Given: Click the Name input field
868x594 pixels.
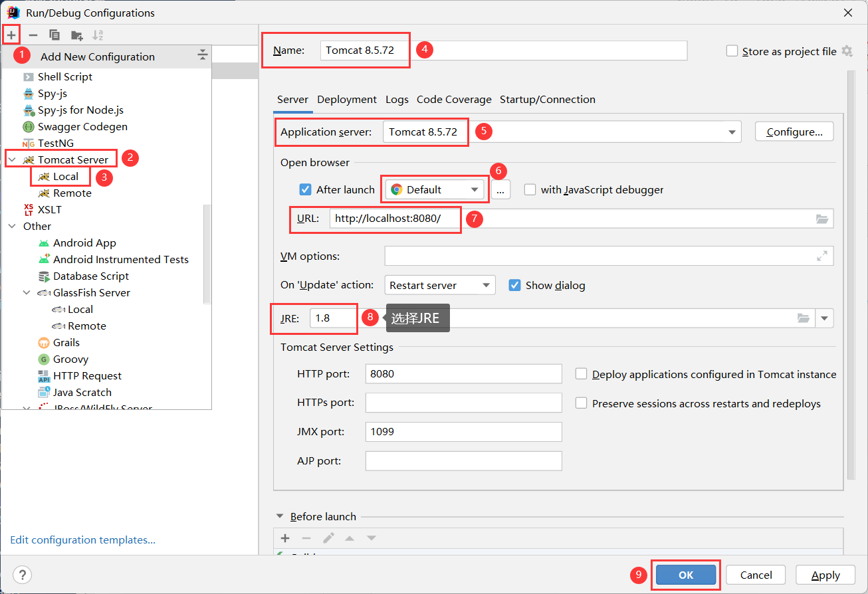Looking at the screenshot, I should coord(504,50).
